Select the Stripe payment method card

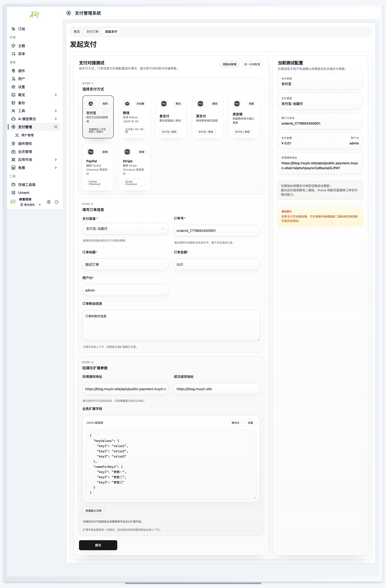point(134,167)
